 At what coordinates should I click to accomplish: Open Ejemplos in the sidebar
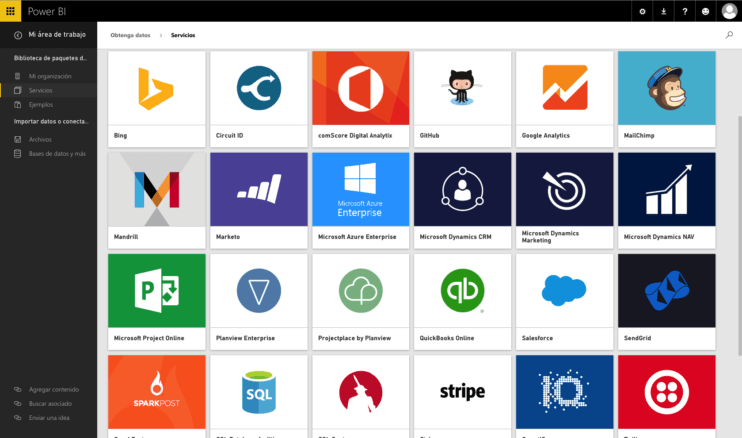click(40, 104)
